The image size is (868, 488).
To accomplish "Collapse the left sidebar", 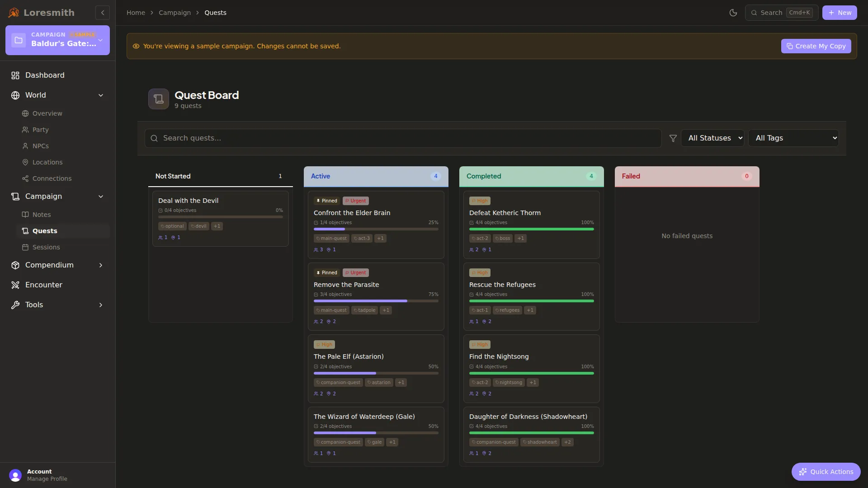I will (102, 13).
